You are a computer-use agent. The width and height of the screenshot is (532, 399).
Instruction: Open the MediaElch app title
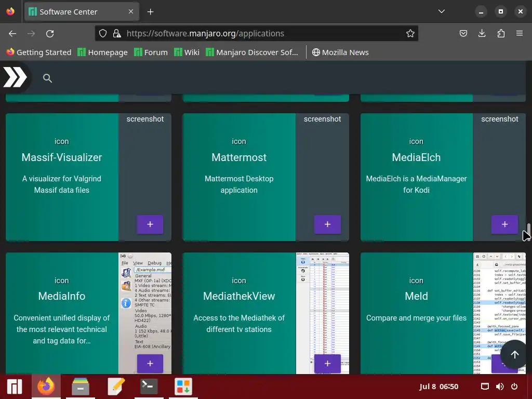coord(416,157)
